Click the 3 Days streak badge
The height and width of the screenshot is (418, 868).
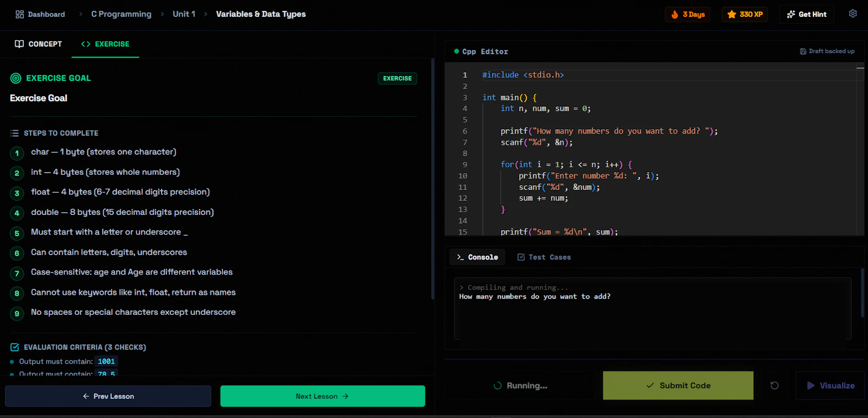[x=687, y=14]
